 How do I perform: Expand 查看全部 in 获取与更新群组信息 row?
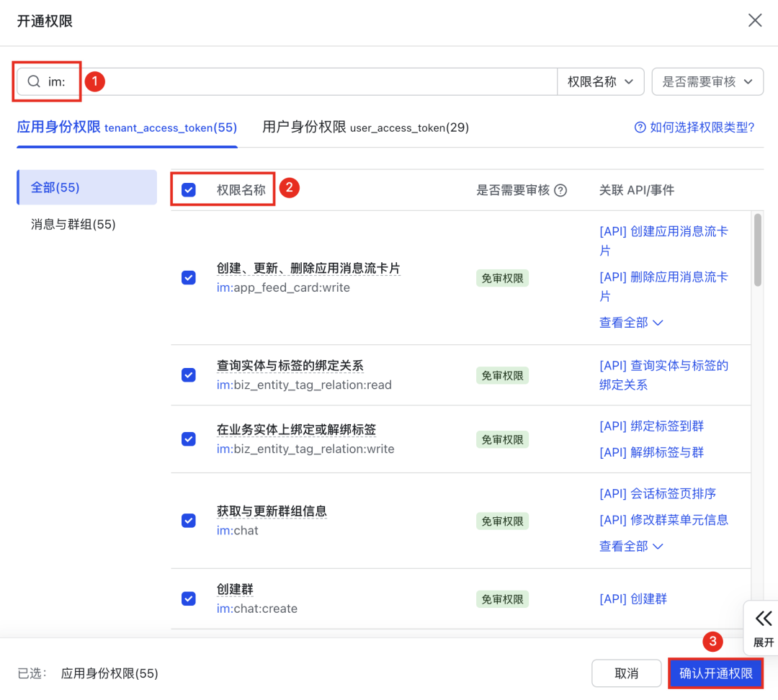pos(630,545)
